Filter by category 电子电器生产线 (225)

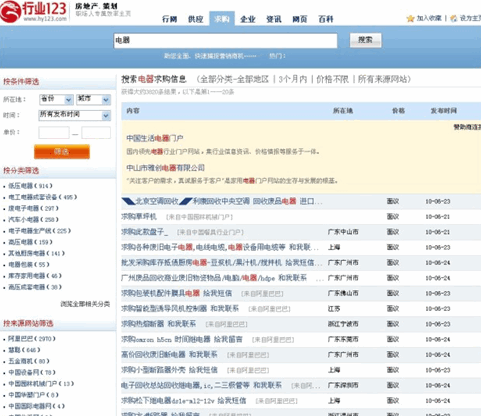39,231
